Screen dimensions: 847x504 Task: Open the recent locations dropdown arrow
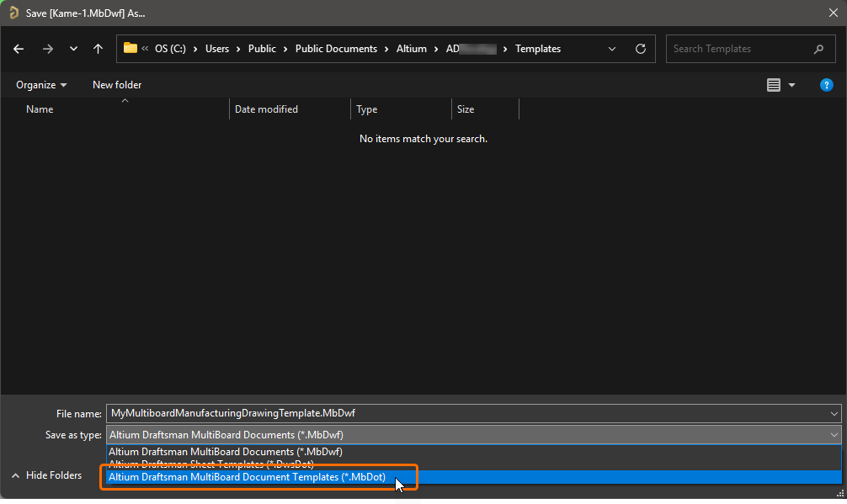[73, 49]
